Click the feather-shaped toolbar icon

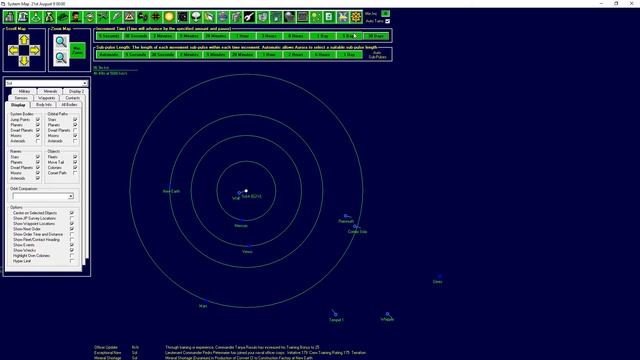tap(116, 17)
